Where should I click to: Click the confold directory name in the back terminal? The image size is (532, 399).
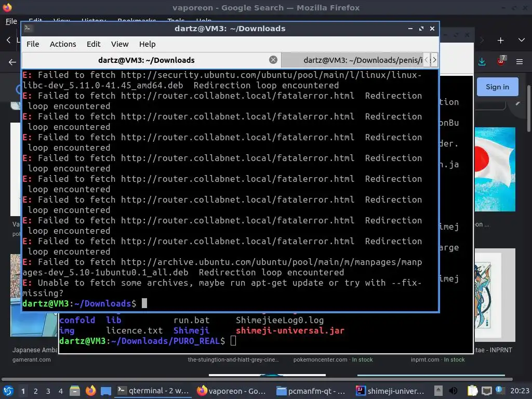(x=77, y=320)
